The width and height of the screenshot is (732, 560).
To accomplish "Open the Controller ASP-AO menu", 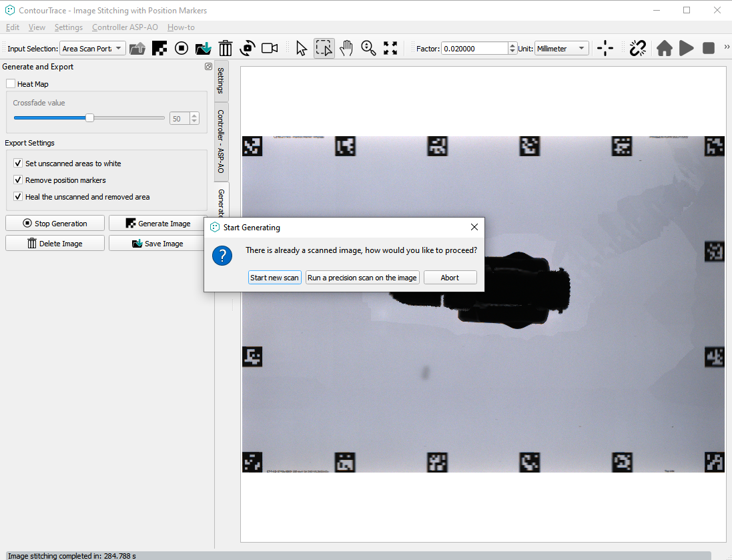I will pyautogui.click(x=125, y=27).
